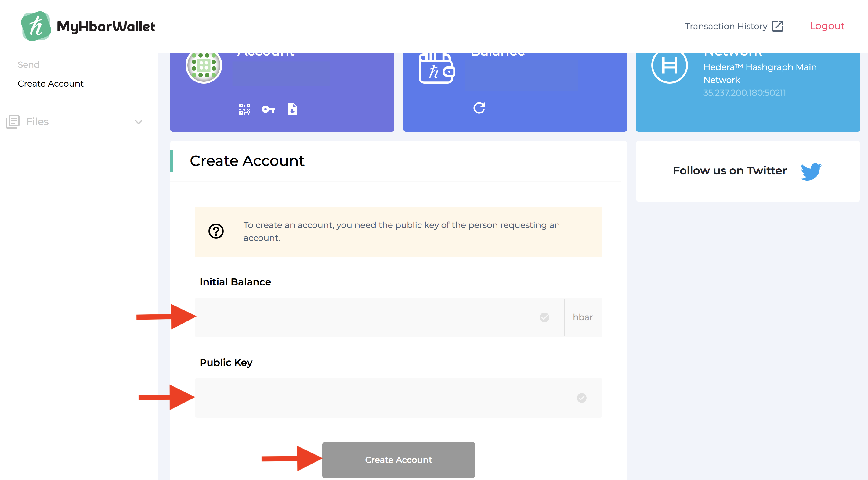Viewport: 868px width, 480px height.
Task: Select Create Account in the sidebar
Action: (51, 84)
